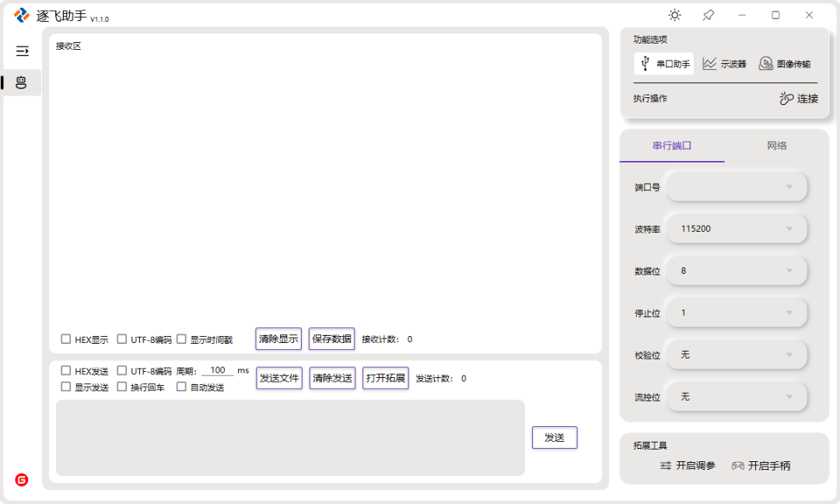Open the 校验位 parity dropdown
Viewport: 840px width, 504px height.
pyautogui.click(x=736, y=355)
